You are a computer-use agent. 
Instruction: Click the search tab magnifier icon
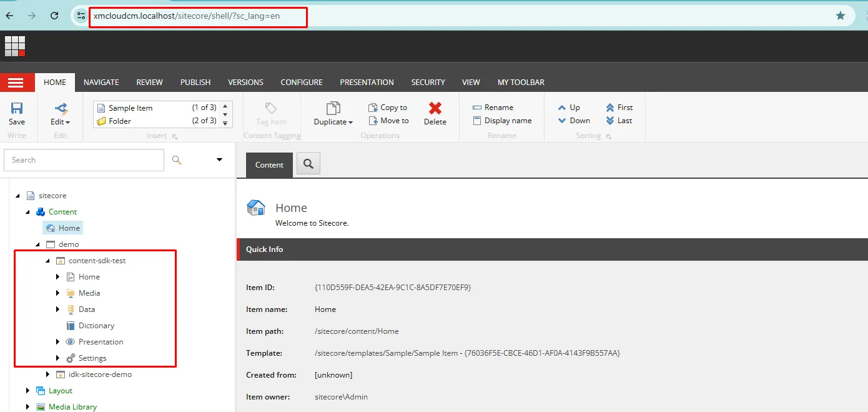[x=308, y=164]
